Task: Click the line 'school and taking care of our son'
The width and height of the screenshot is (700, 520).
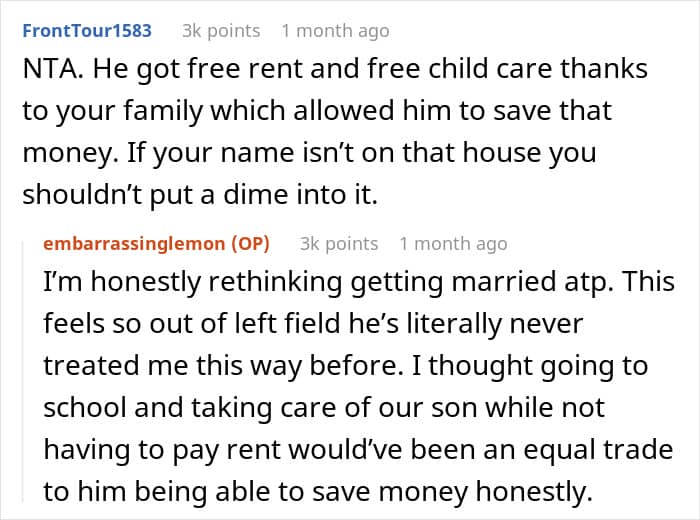Action: [324, 408]
